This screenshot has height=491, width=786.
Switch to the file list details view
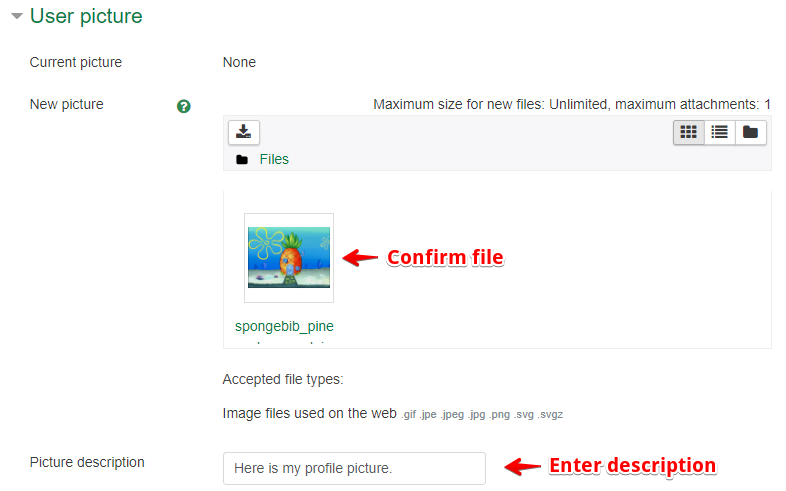719,132
